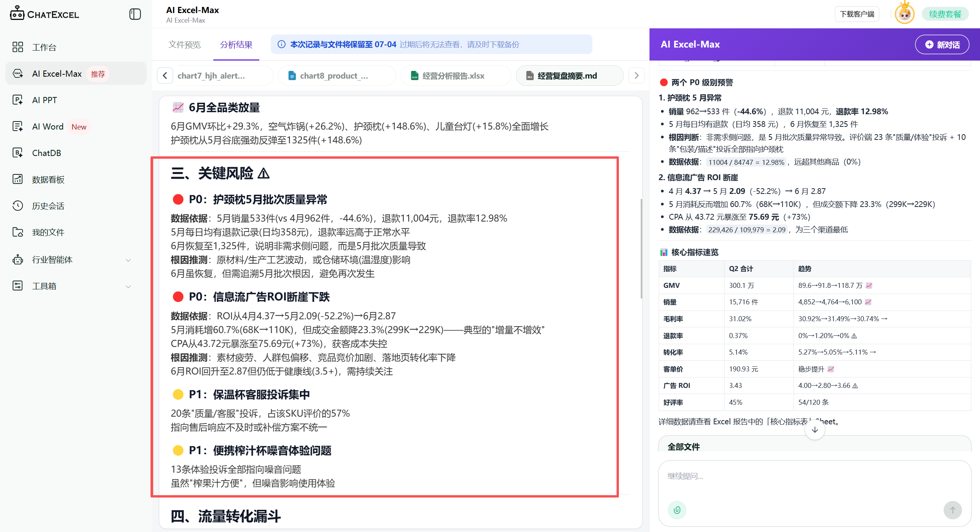This screenshot has width=980, height=532.
Task: Open the 经营复盘摘要.md tab
Action: click(x=570, y=76)
